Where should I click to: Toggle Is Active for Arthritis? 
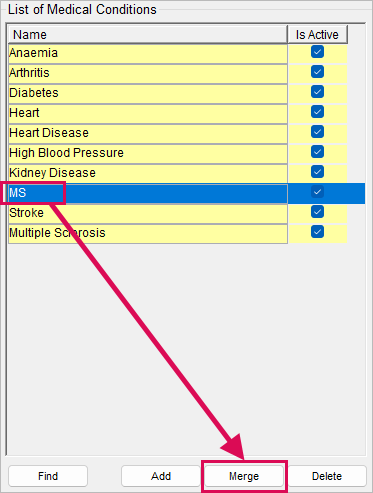click(x=317, y=72)
